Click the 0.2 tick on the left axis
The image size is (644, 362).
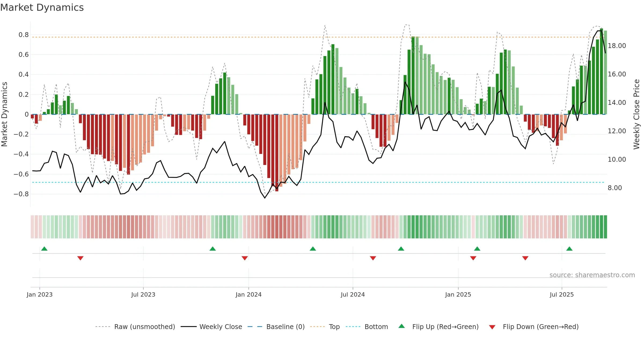(x=24, y=94)
